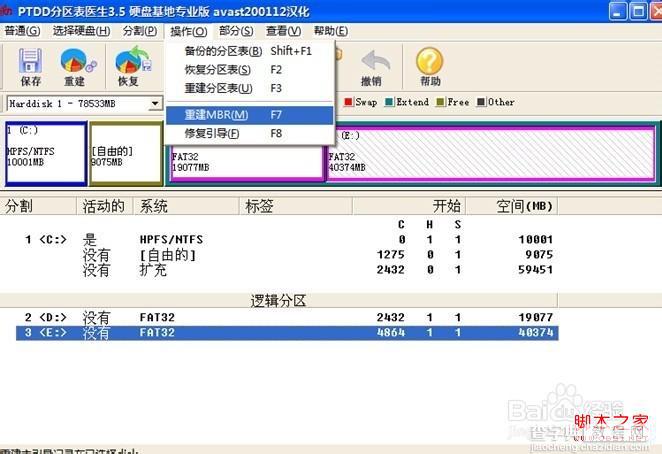Choose 重建分区表(U) menu entry
This screenshot has height=454, width=662.
click(x=250, y=88)
